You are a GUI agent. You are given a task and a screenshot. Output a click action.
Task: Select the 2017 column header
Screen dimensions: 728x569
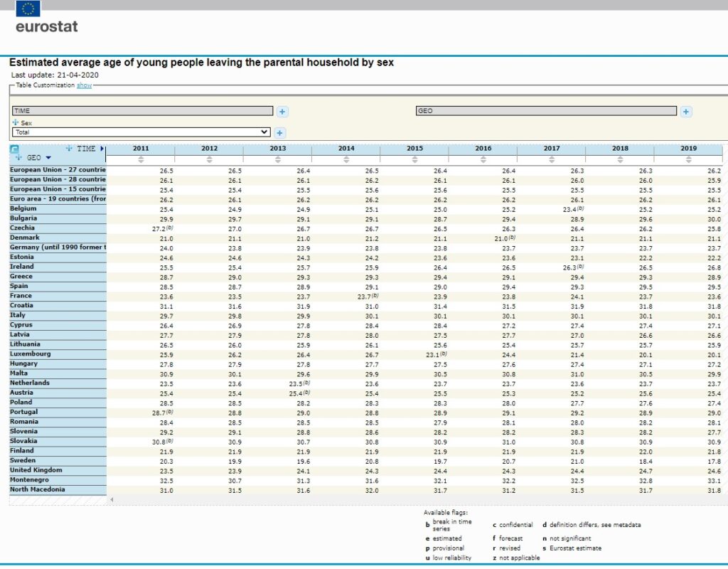[551, 149]
